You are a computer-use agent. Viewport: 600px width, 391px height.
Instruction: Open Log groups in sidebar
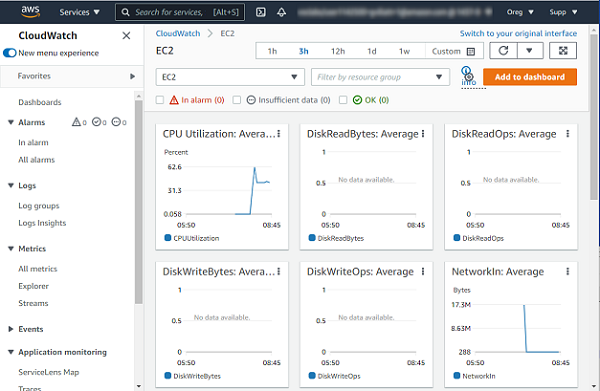39,206
